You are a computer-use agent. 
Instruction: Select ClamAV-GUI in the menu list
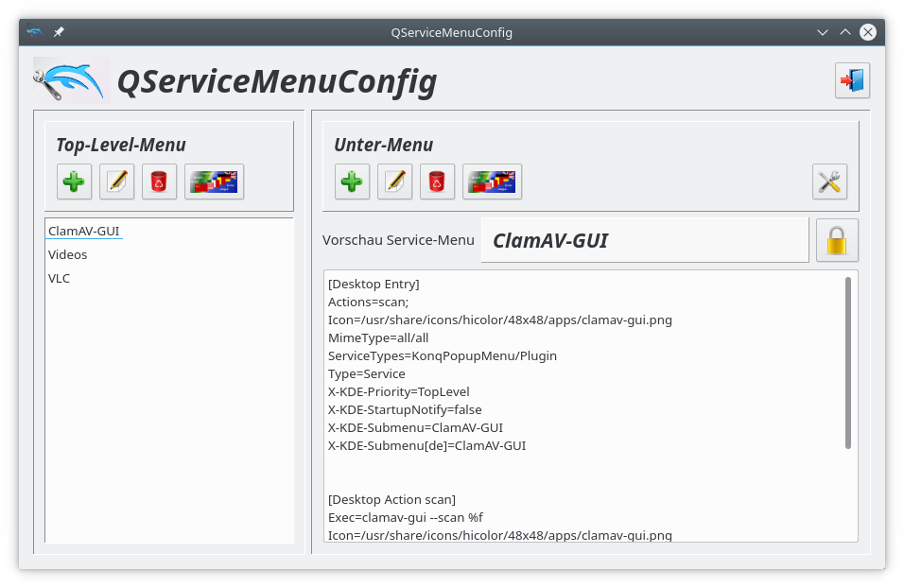point(83,232)
